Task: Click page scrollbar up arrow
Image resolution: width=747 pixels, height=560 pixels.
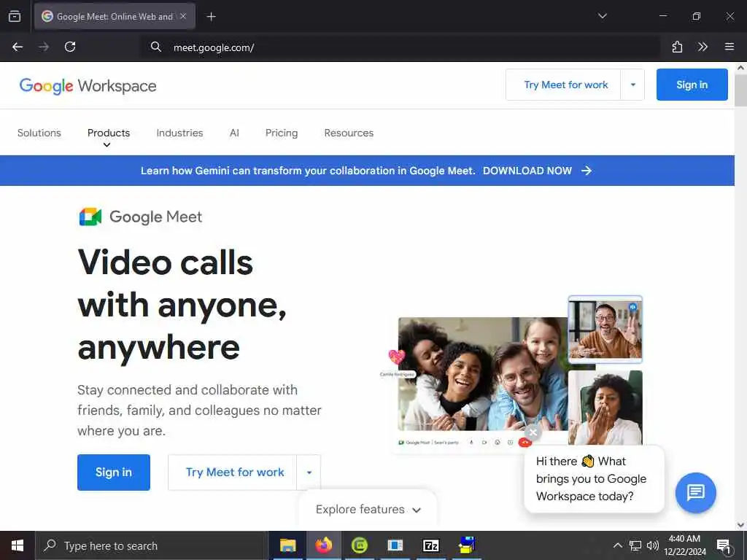Action: click(740, 68)
